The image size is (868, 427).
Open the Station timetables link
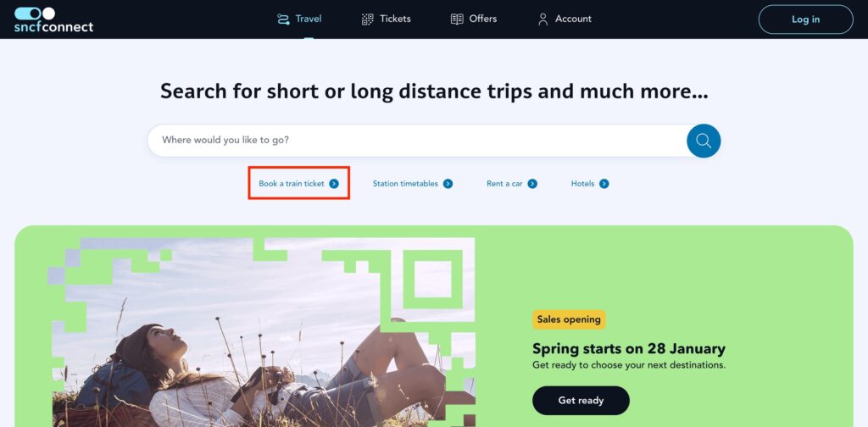405,184
